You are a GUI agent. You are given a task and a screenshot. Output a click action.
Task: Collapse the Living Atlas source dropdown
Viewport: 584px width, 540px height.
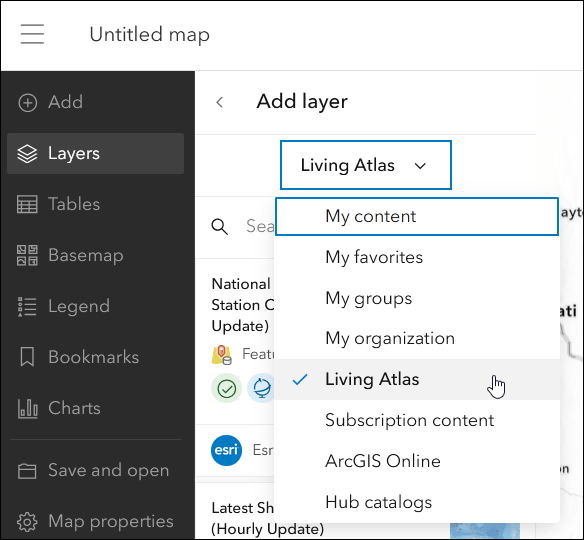[x=366, y=165]
